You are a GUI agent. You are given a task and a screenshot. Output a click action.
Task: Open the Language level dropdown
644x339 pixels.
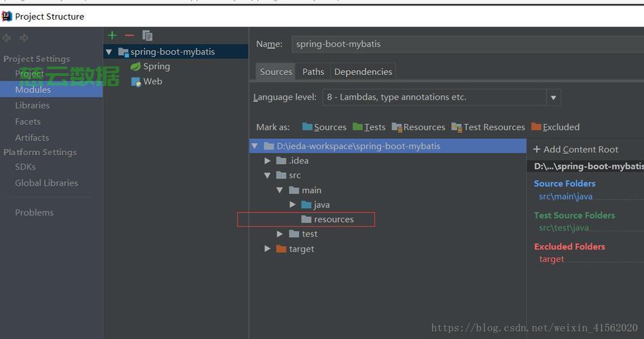coord(553,98)
